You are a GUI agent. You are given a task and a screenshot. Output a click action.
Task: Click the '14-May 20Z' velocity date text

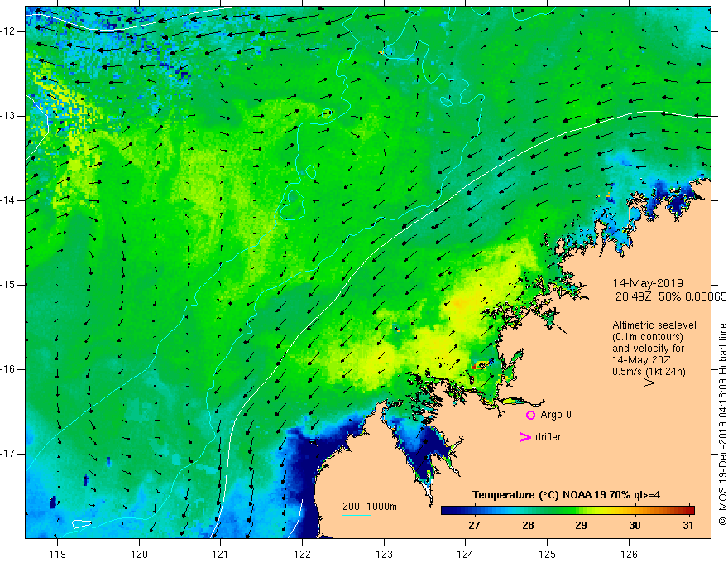click(x=641, y=359)
